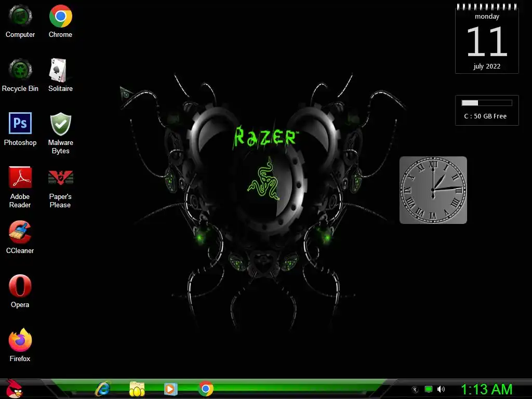532x399 pixels.
Task: Launch Internet Explorer from the taskbar
Action: point(103,389)
